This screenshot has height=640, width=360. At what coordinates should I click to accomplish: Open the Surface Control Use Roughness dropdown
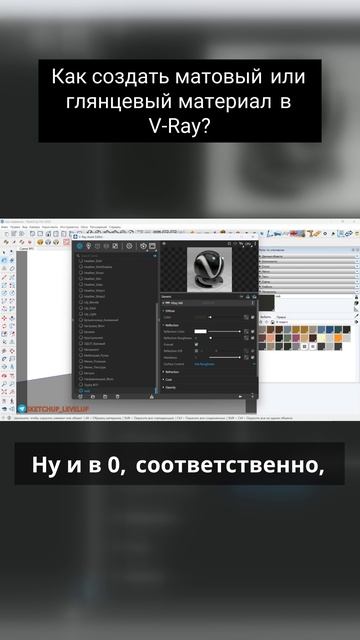(x=225, y=364)
